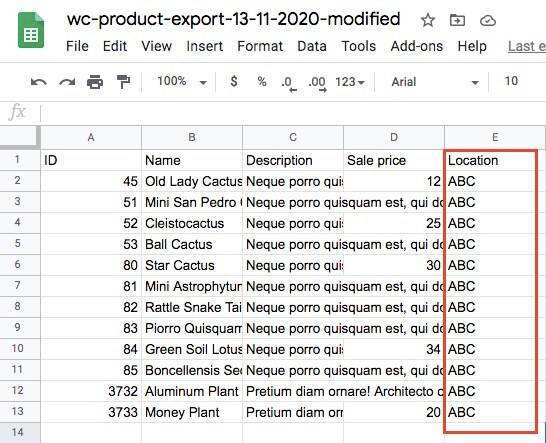Click the cloud document status icon
546x443 pixels.
[488, 21]
